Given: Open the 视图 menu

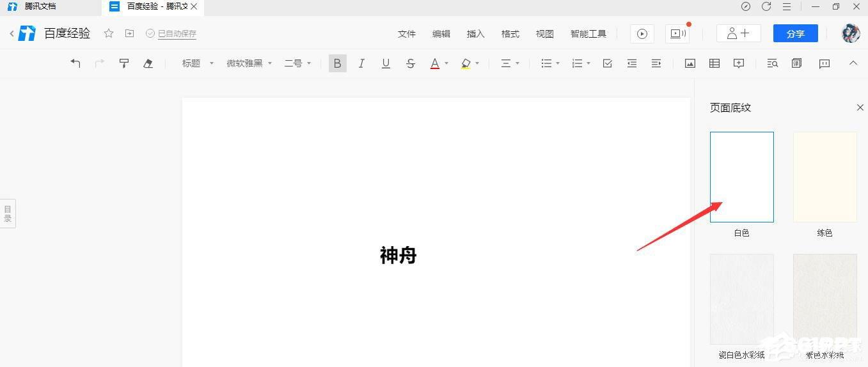Looking at the screenshot, I should coord(545,34).
